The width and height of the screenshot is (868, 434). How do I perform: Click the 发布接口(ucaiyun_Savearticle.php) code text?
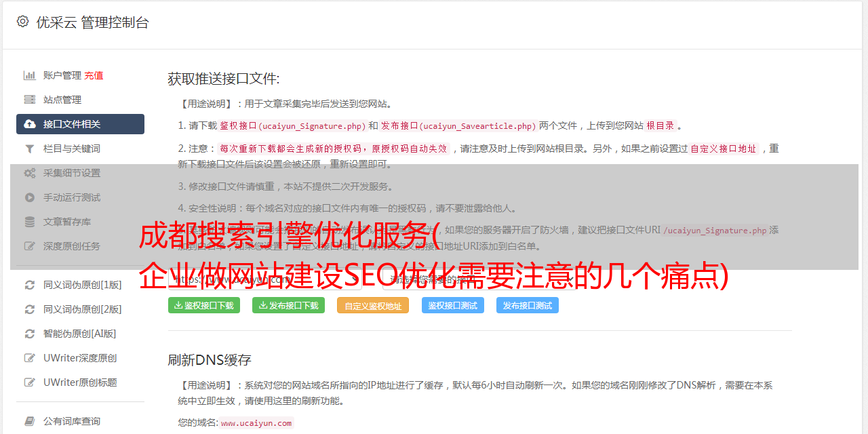[458, 126]
